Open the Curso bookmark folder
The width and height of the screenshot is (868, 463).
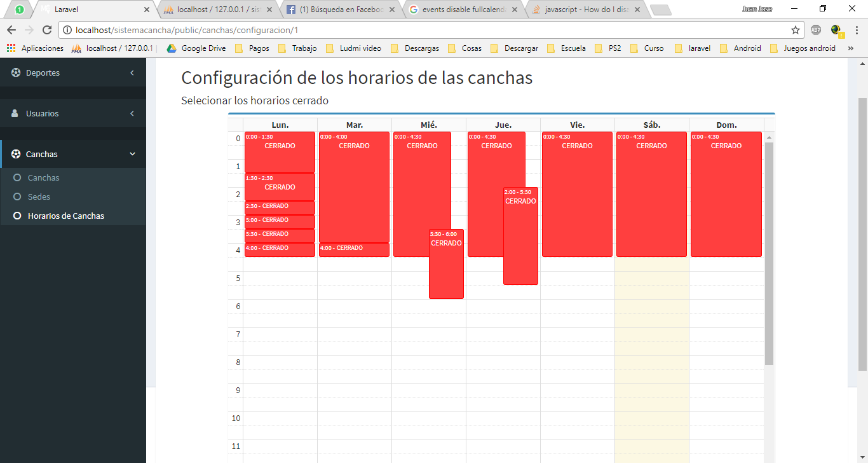click(647, 48)
